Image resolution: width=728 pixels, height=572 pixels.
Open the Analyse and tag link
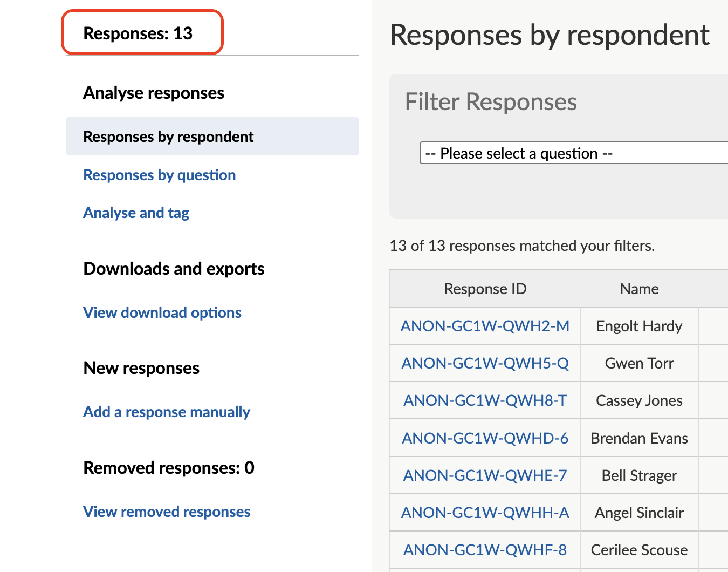pos(136,213)
